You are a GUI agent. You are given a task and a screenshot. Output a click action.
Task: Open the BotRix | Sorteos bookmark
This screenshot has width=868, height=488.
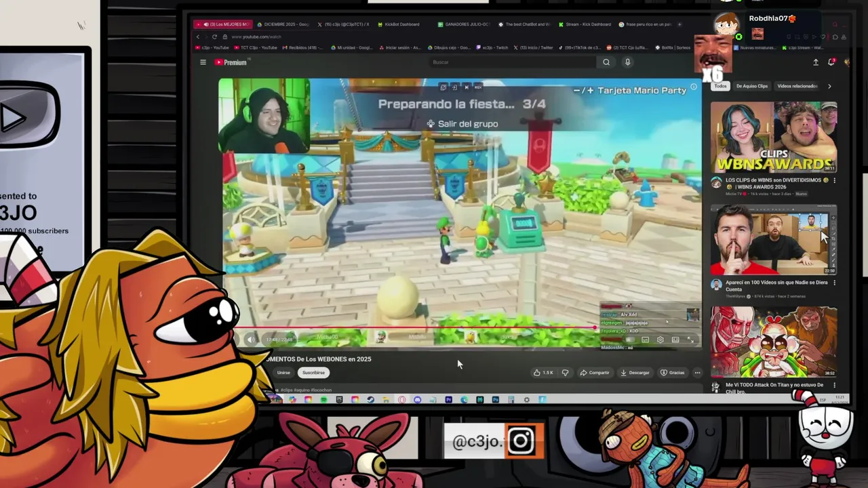(x=671, y=47)
